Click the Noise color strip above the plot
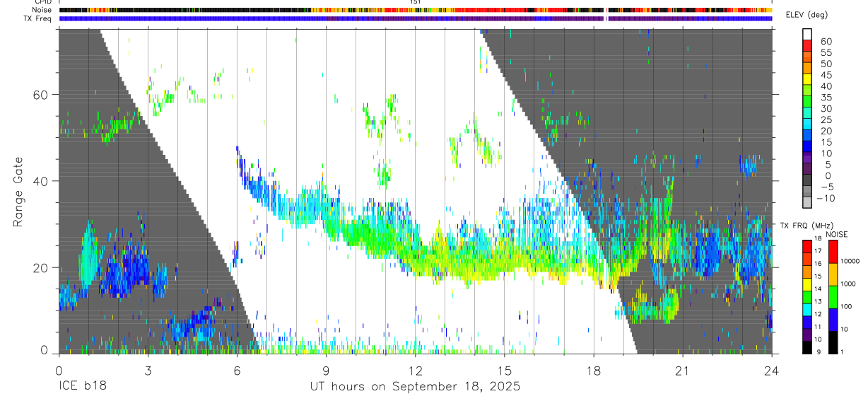Viewport: 868px width, 401px height. click(x=416, y=11)
